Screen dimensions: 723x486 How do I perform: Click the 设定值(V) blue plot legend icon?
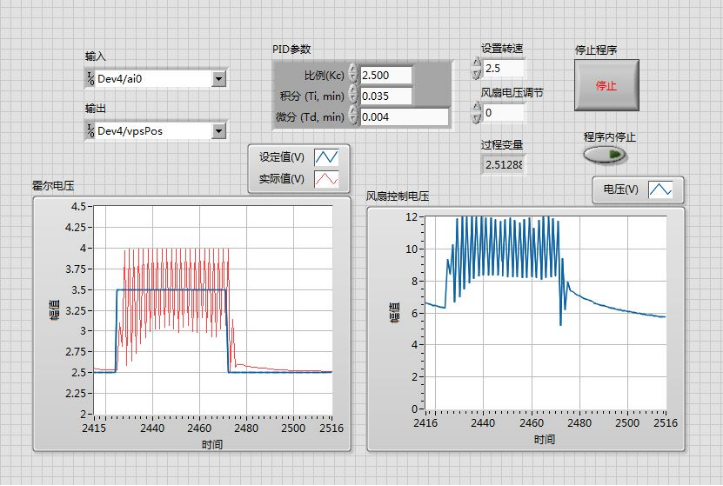[327, 157]
